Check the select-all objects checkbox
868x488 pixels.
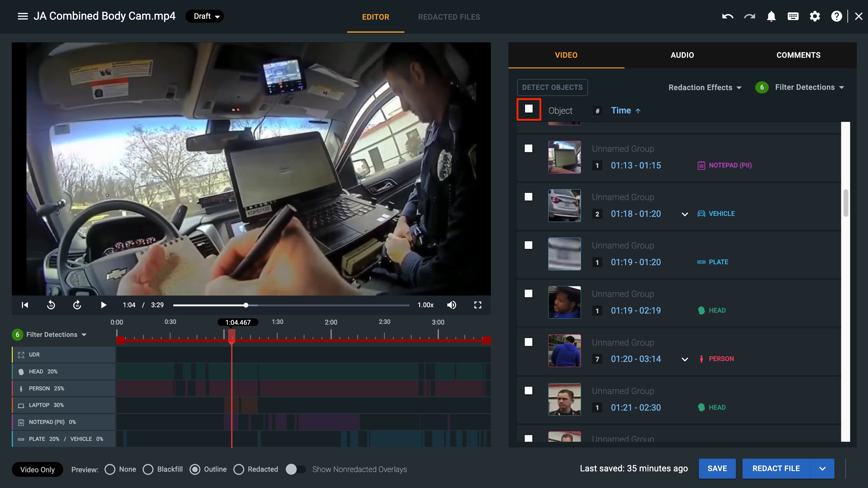tap(528, 109)
